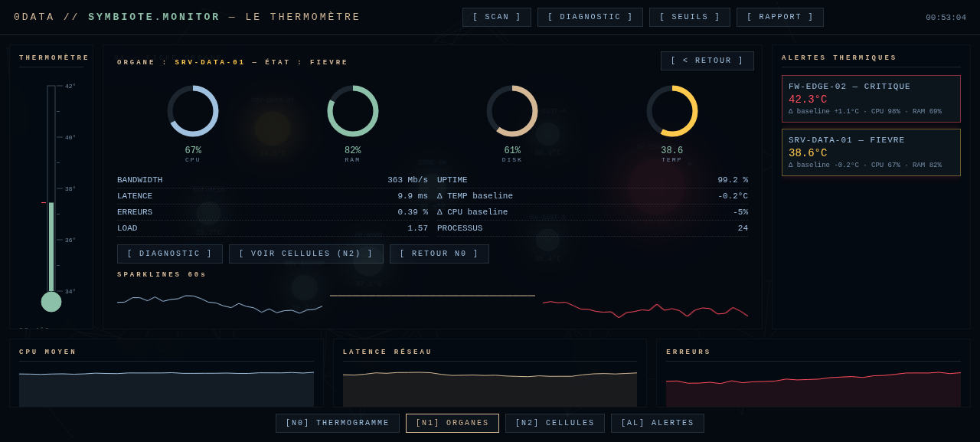The image size is (980, 442).
Task: Click the clock 00:53:04
Action: coord(946,18)
